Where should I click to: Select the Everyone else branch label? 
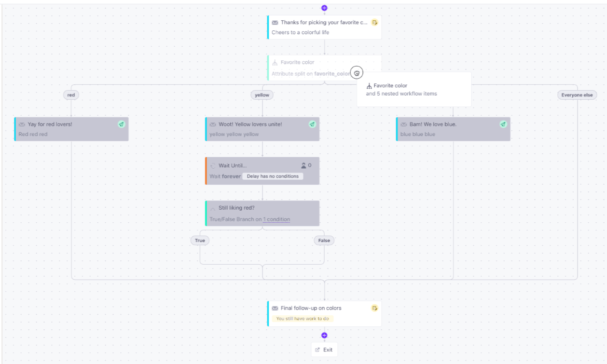tap(577, 95)
